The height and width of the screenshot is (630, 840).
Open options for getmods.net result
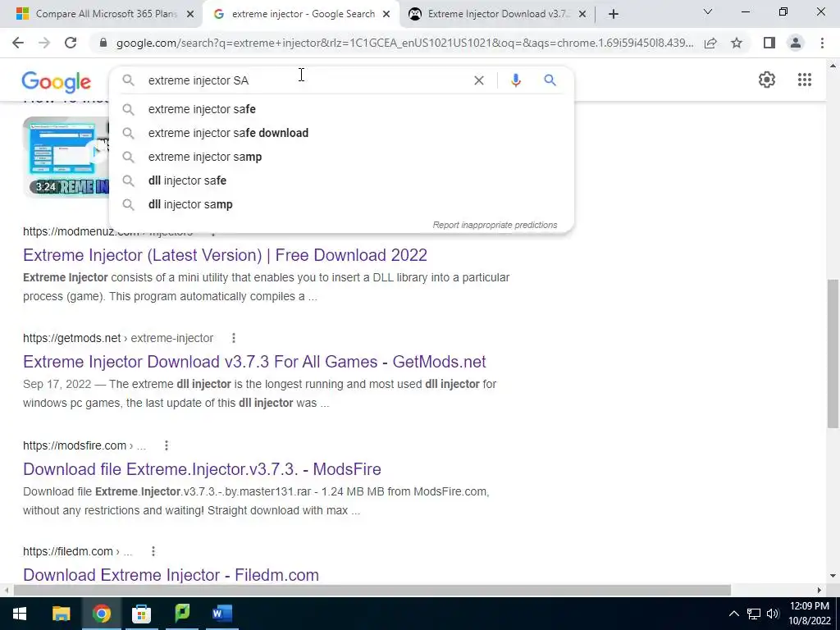tap(234, 338)
